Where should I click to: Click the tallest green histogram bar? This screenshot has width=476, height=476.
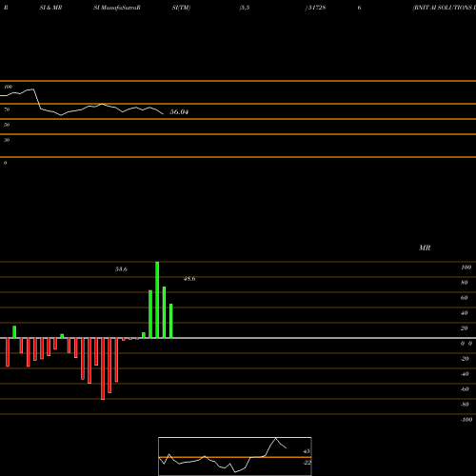[157, 300]
